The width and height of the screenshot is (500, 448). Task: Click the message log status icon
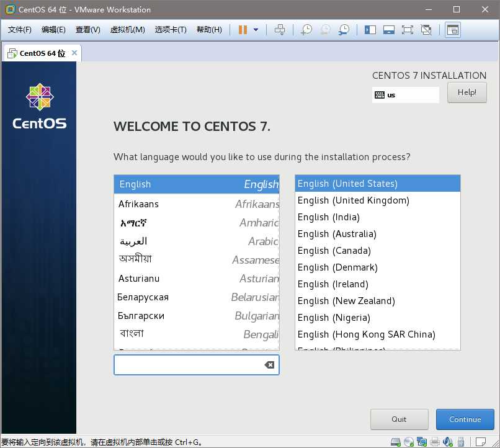tap(481, 442)
